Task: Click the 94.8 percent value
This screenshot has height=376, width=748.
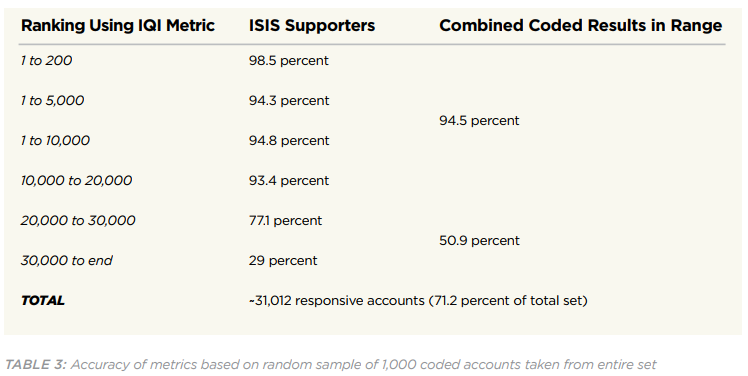Action: [289, 141]
